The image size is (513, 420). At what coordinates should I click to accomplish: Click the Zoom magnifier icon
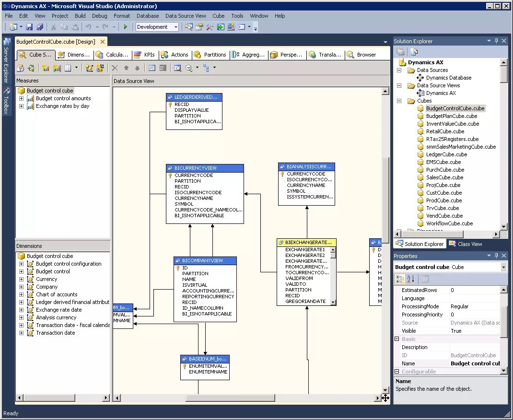[189, 68]
